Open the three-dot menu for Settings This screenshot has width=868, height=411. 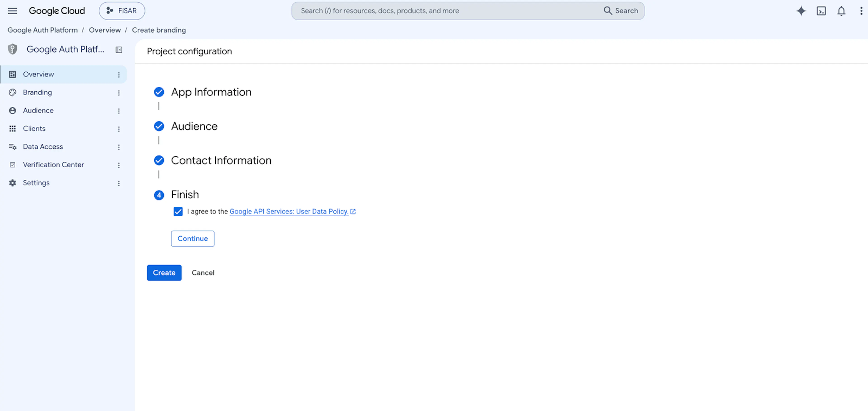point(119,183)
